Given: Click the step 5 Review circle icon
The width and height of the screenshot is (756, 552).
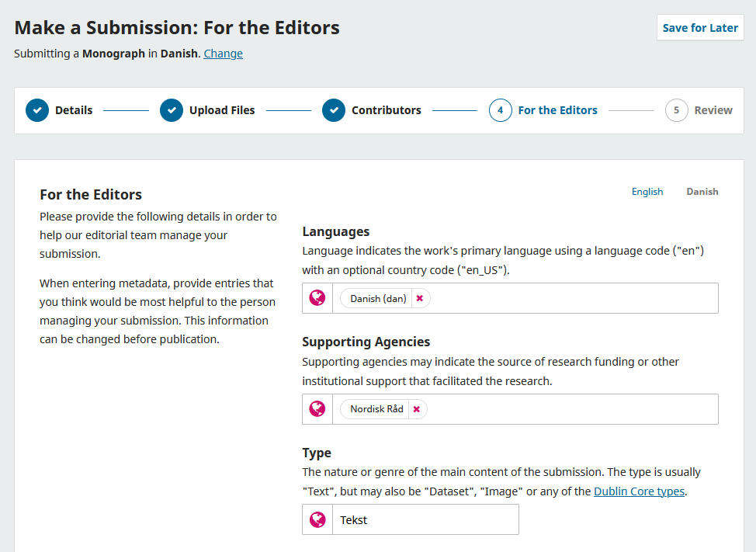Looking at the screenshot, I should point(677,110).
